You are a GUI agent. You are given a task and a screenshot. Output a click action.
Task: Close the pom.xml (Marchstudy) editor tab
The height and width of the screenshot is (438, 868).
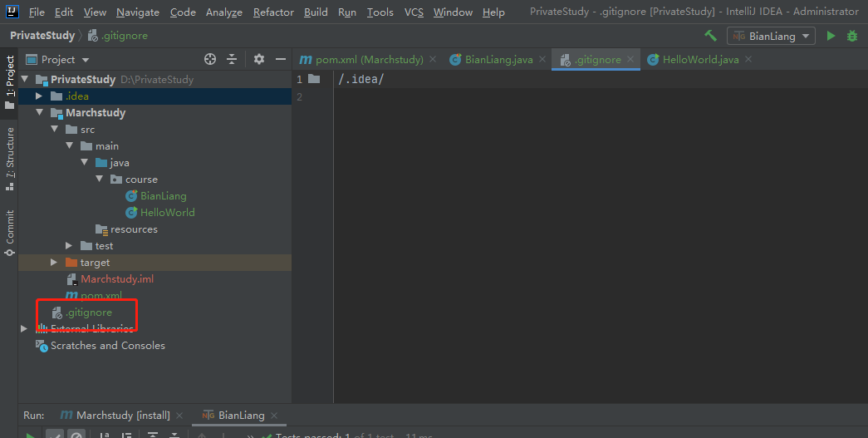(433, 59)
